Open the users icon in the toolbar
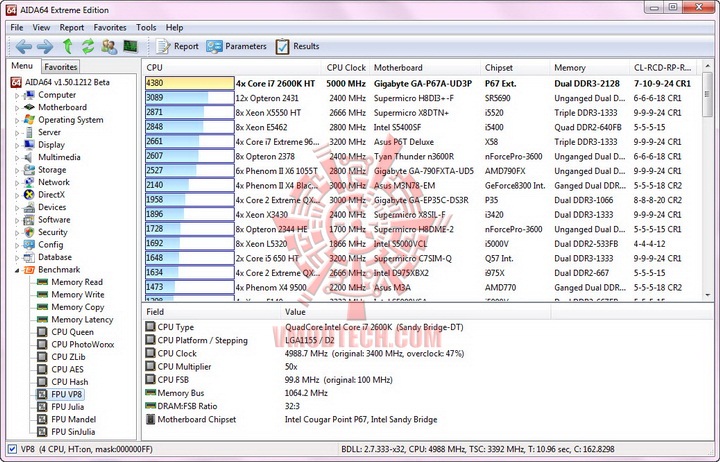720x462 pixels. (x=109, y=46)
